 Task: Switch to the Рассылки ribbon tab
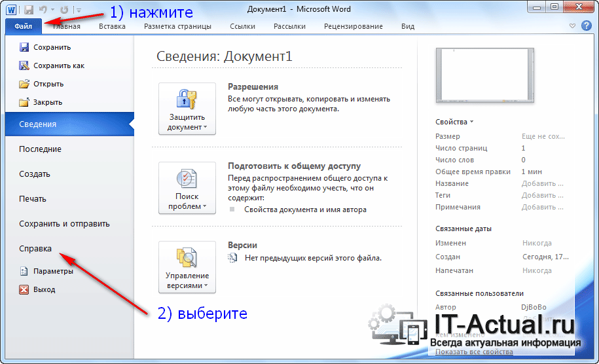tap(289, 26)
